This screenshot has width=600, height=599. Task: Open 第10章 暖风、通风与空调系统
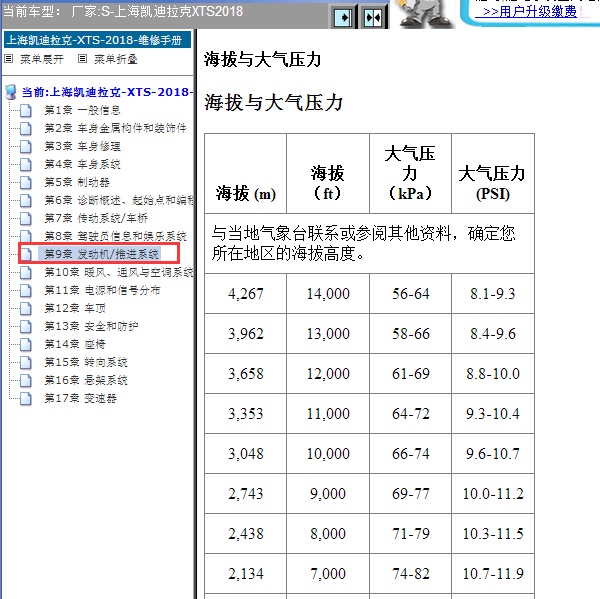pyautogui.click(x=119, y=272)
